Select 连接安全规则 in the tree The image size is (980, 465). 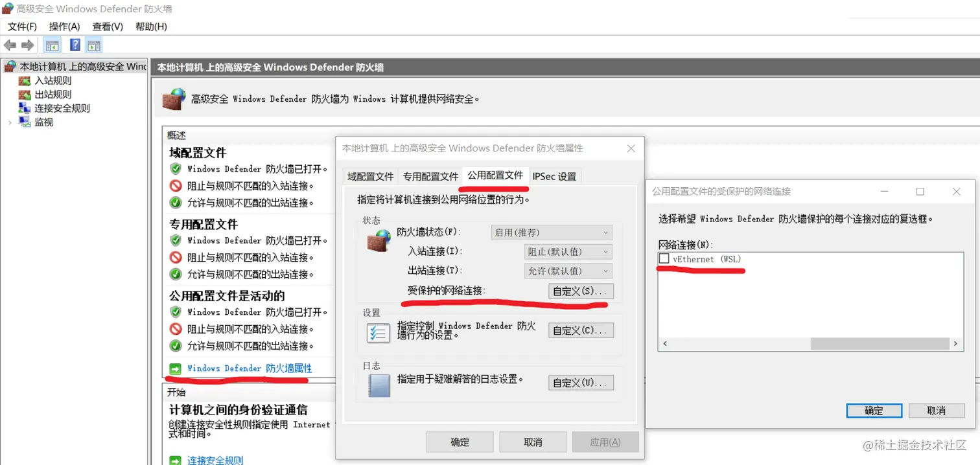[x=62, y=108]
